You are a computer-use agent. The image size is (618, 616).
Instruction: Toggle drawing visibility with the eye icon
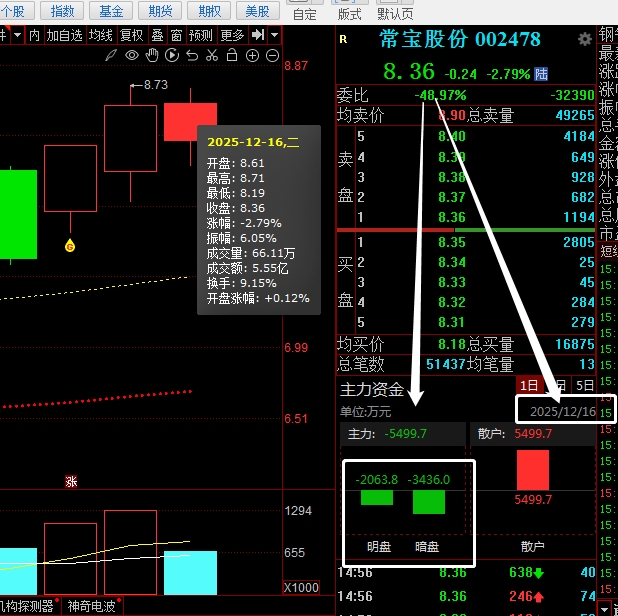tap(132, 55)
